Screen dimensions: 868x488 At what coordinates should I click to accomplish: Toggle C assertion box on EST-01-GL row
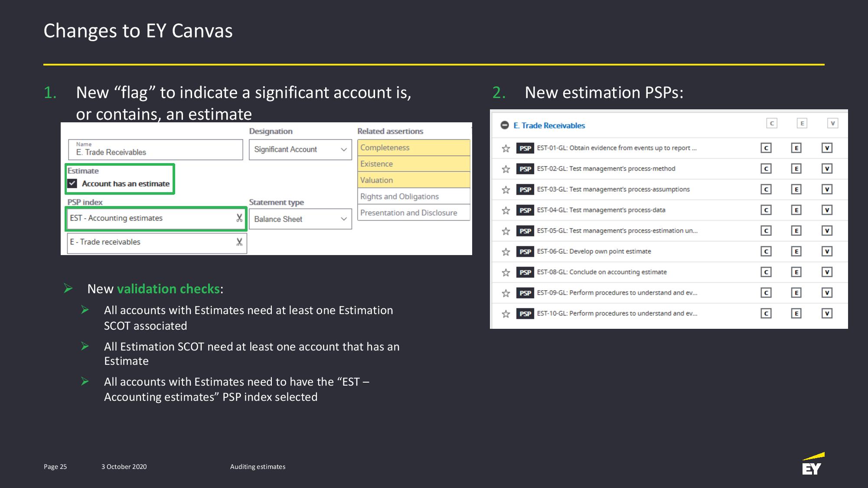pos(766,148)
